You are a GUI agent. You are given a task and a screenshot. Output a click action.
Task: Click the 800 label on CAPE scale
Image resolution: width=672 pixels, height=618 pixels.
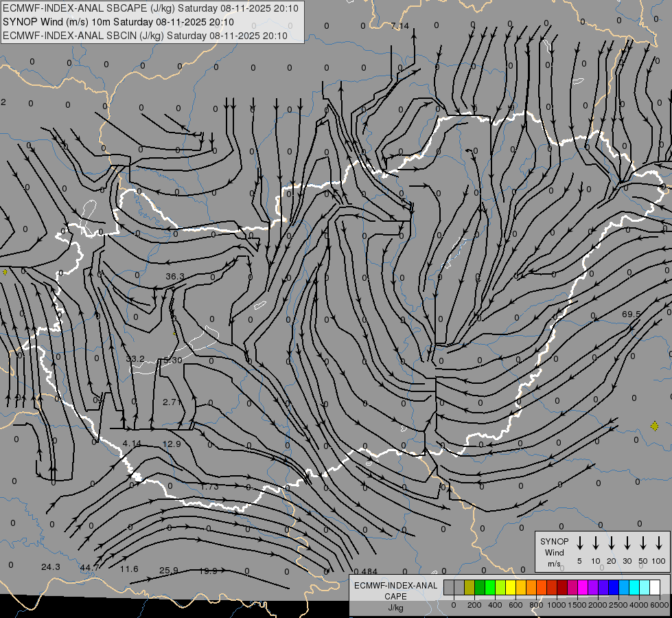[x=536, y=605]
